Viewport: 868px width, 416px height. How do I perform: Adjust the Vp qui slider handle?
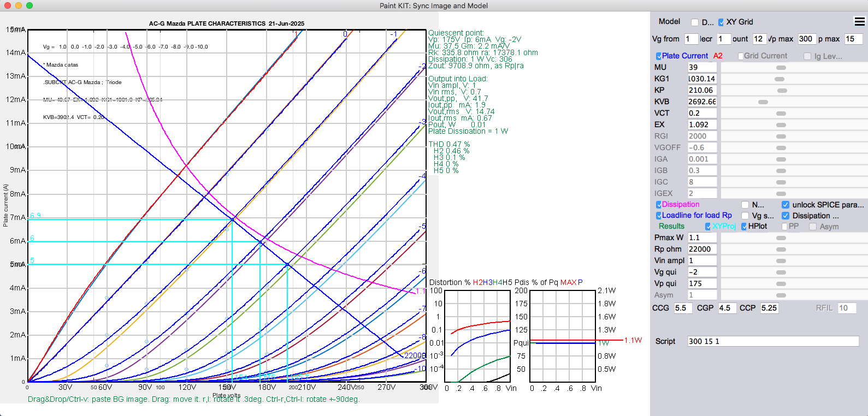[781, 284]
